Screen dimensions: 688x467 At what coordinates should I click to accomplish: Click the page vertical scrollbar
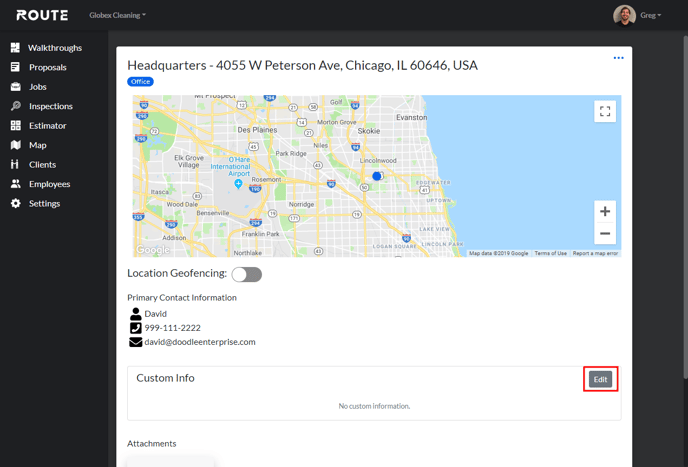pyautogui.click(x=685, y=205)
